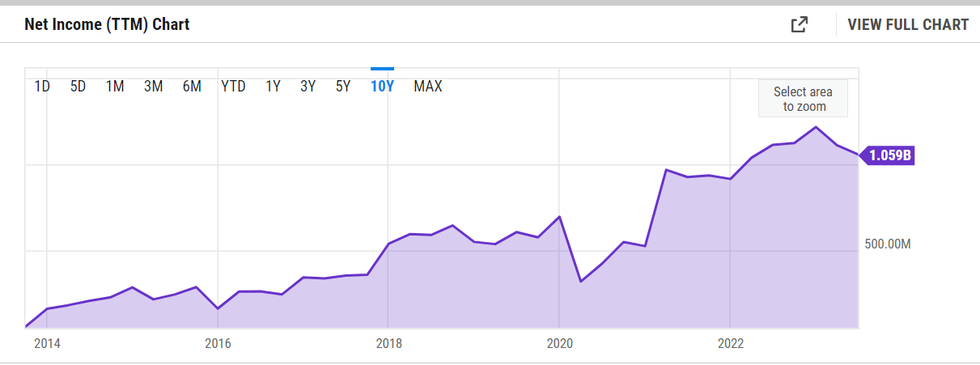Image resolution: width=980 pixels, height=365 pixels.
Task: Click the 2014 x-axis year label
Action: coord(46,343)
